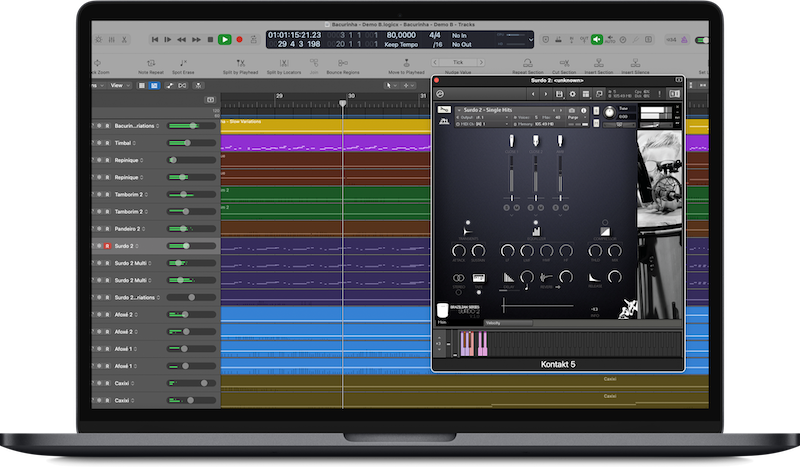Click Cut Section
The image size is (800, 467).
click(x=564, y=66)
